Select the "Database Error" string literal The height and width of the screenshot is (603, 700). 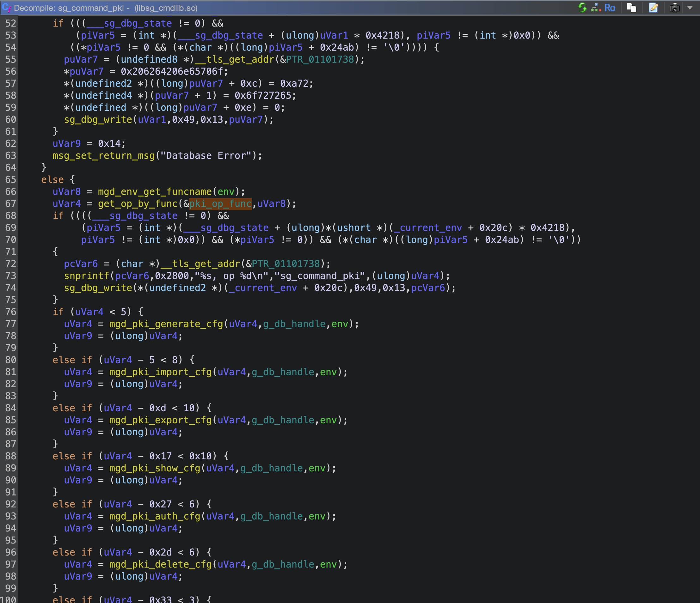point(206,155)
